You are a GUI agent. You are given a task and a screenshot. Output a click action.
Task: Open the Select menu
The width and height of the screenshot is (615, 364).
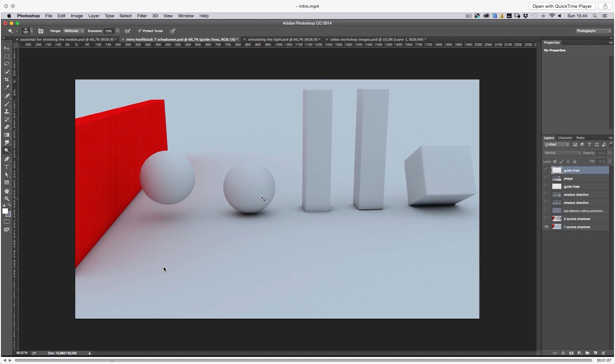click(125, 16)
